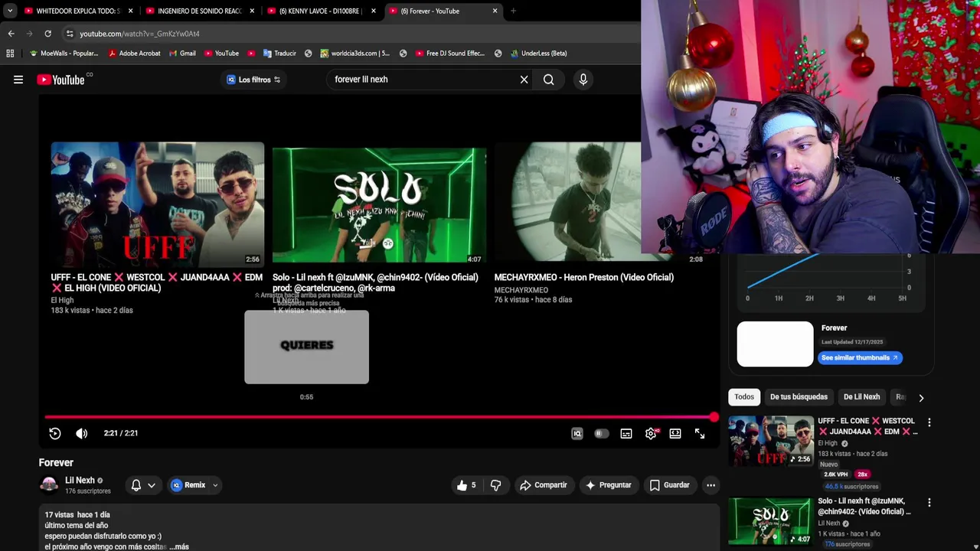Go back with the browser back arrow
This screenshot has width=980, height=551.
pos(11,34)
